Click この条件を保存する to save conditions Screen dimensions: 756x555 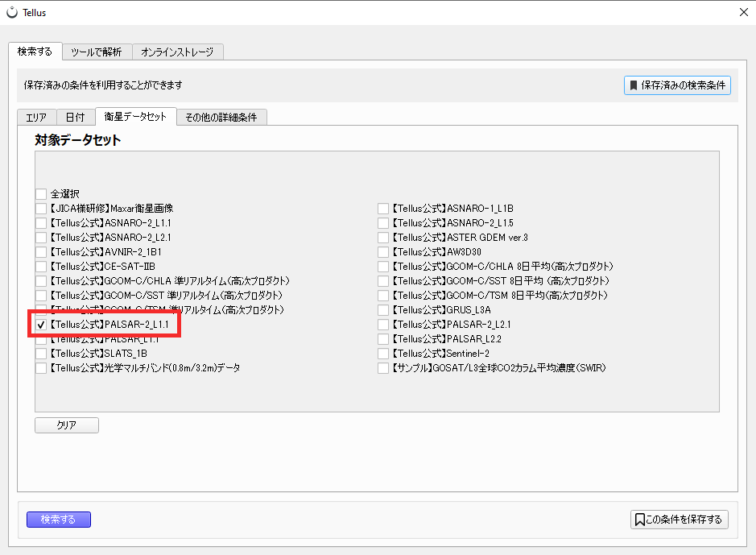point(679,520)
